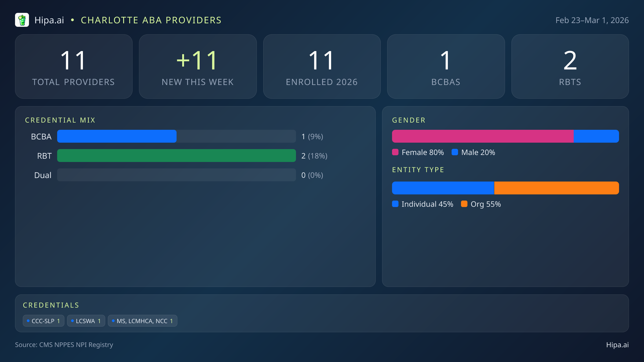This screenshot has width=644, height=362.
Task: Click the blue Male segment of gender bar
Action: tap(596, 136)
